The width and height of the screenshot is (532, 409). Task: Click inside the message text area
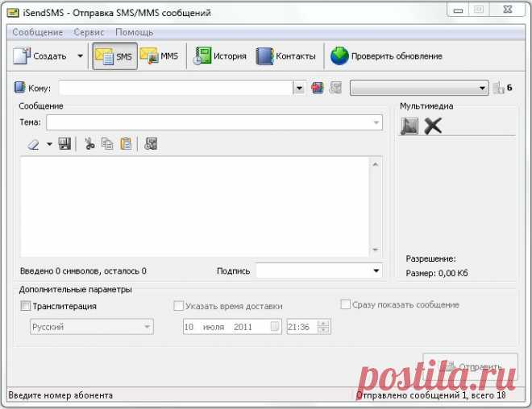(194, 207)
